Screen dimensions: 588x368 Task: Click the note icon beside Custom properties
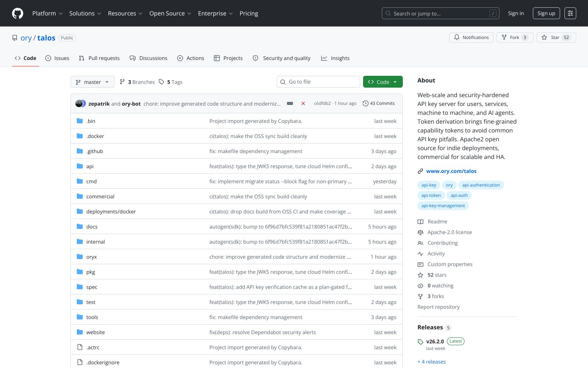tap(420, 264)
